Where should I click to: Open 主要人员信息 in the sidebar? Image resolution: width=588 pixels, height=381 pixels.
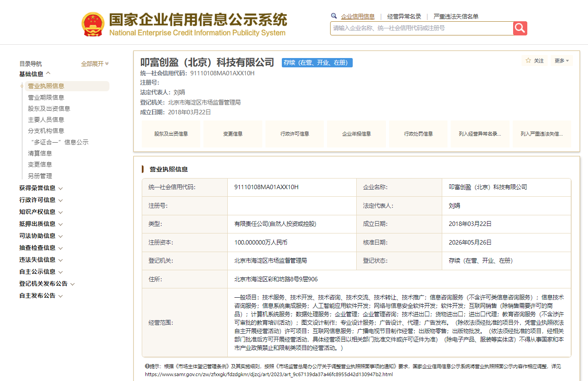pos(46,120)
